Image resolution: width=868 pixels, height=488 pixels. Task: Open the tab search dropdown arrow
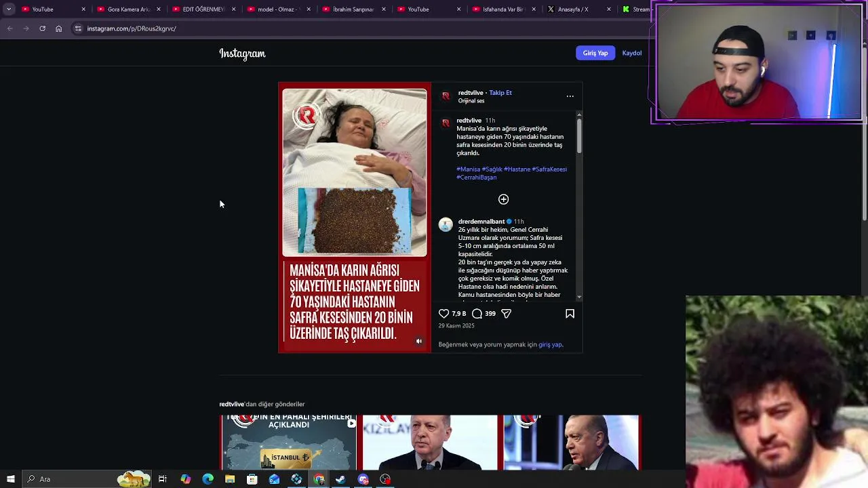9,9
